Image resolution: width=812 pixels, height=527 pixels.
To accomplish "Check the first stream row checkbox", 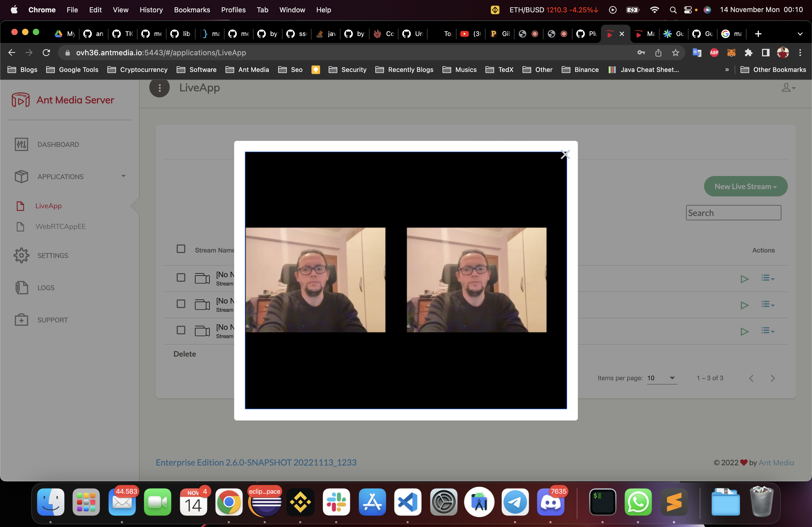I will [181, 277].
